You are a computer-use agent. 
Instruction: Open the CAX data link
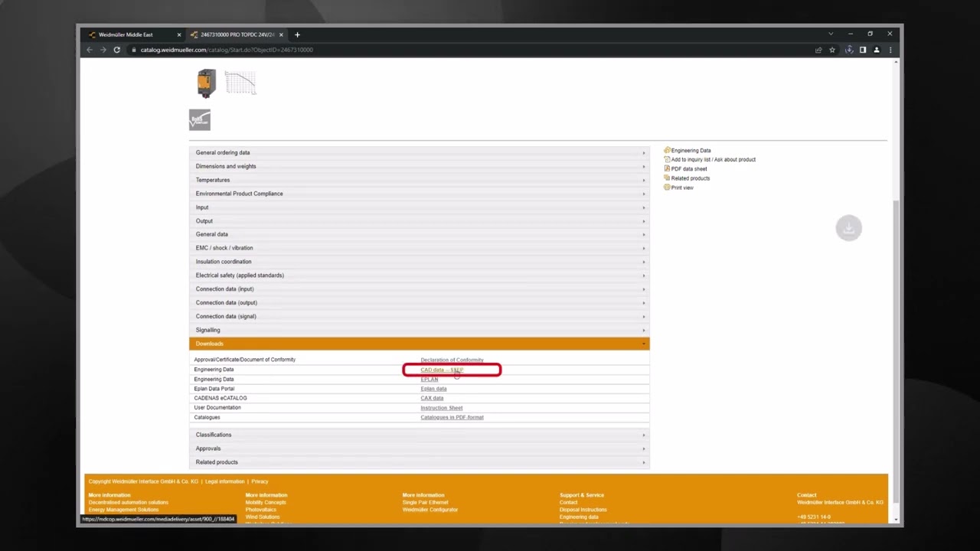(x=432, y=398)
